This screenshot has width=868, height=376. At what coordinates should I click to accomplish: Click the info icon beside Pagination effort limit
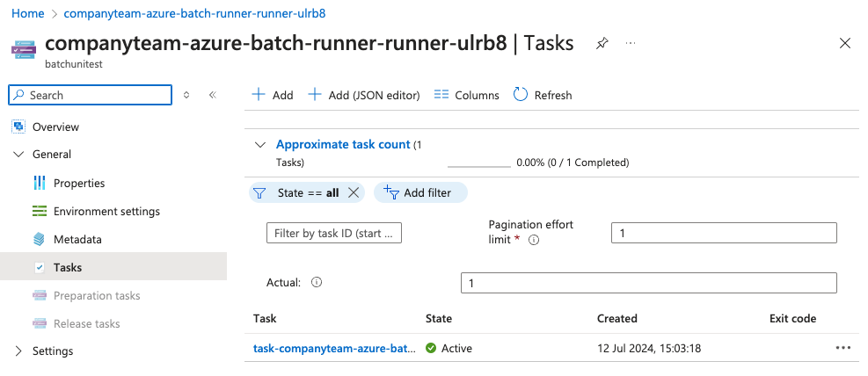(x=534, y=240)
